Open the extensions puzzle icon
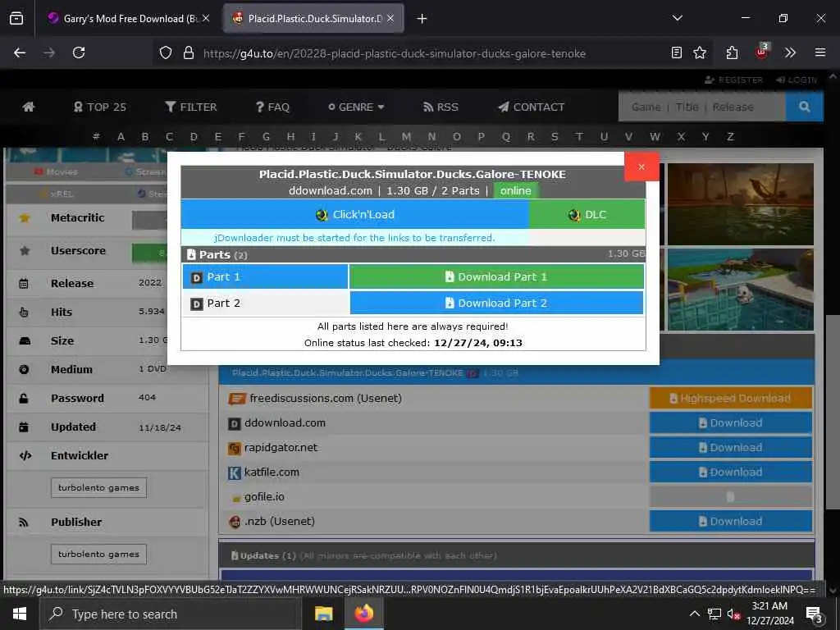Image resolution: width=840 pixels, height=630 pixels. point(733,52)
